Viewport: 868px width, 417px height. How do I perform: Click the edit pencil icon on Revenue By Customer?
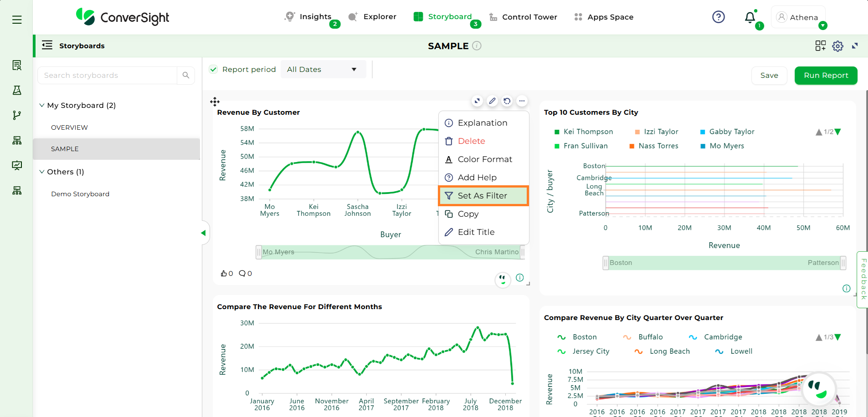pos(492,101)
